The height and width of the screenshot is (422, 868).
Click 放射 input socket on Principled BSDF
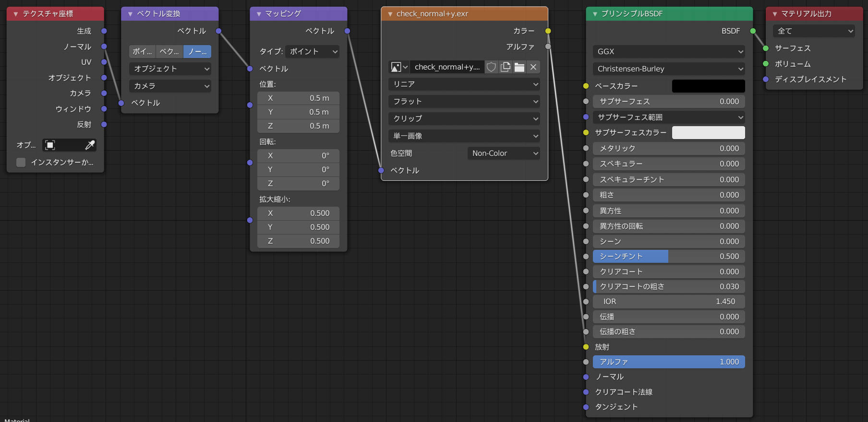coord(586,347)
